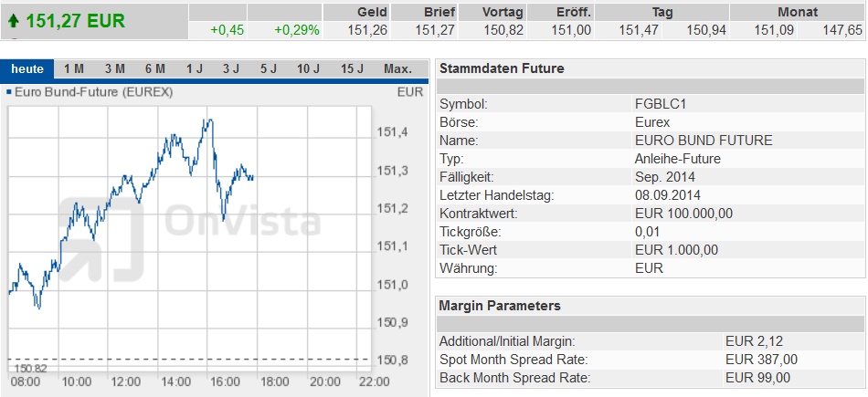Image resolution: width=868 pixels, height=397 pixels.
Task: Click the dashed 150,82 previous-close line label
Action: (29, 367)
